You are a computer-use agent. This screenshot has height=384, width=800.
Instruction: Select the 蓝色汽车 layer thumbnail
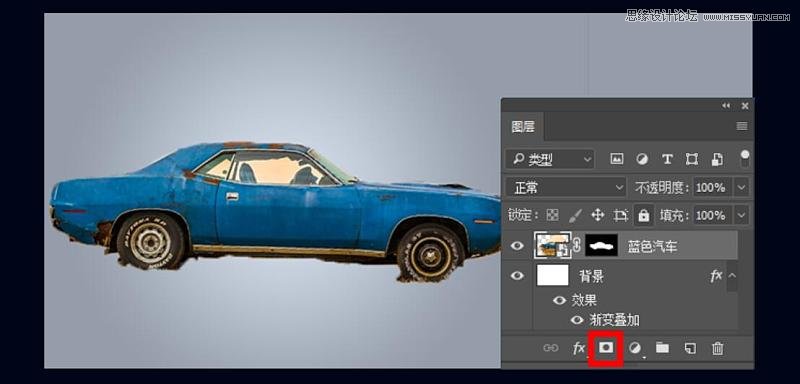(x=553, y=245)
